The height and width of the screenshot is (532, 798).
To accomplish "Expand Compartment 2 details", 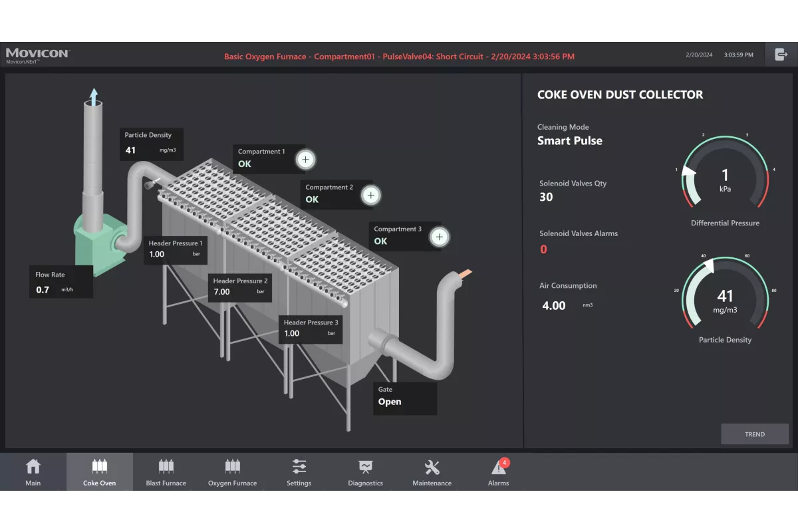I will click(x=371, y=195).
